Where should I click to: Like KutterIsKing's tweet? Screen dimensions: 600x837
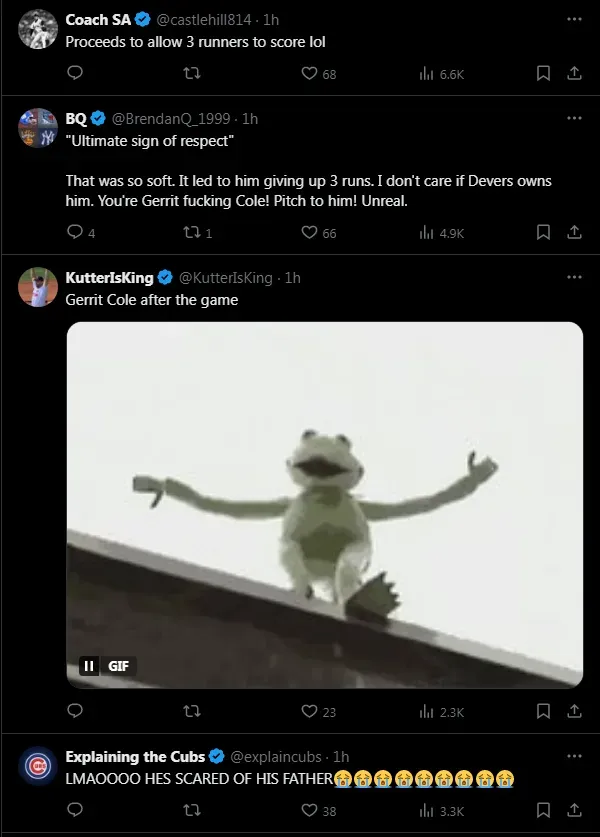coord(310,712)
